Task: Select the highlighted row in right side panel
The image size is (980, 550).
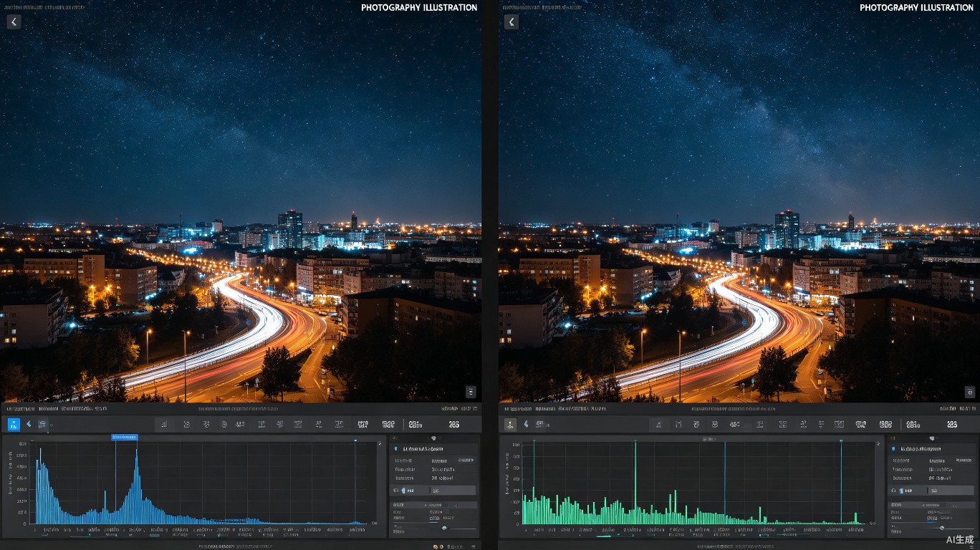Action: 932,491
